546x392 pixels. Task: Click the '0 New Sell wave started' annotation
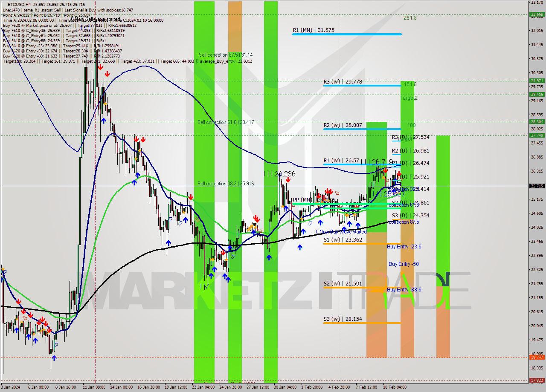[x=96, y=19]
